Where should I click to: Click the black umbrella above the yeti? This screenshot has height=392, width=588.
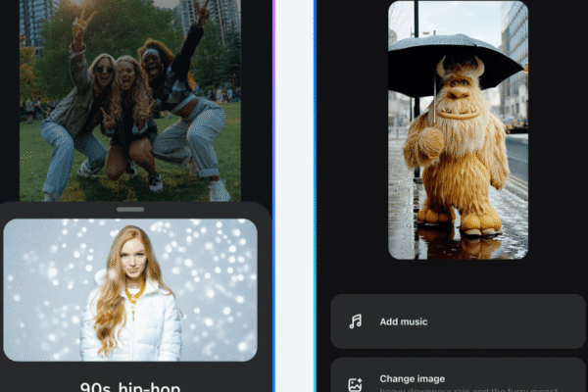456,61
